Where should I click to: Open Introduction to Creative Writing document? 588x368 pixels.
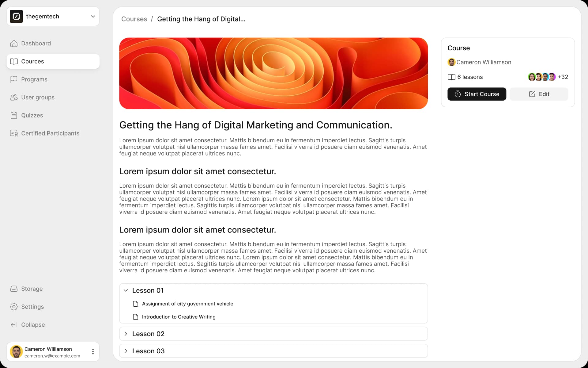(179, 317)
